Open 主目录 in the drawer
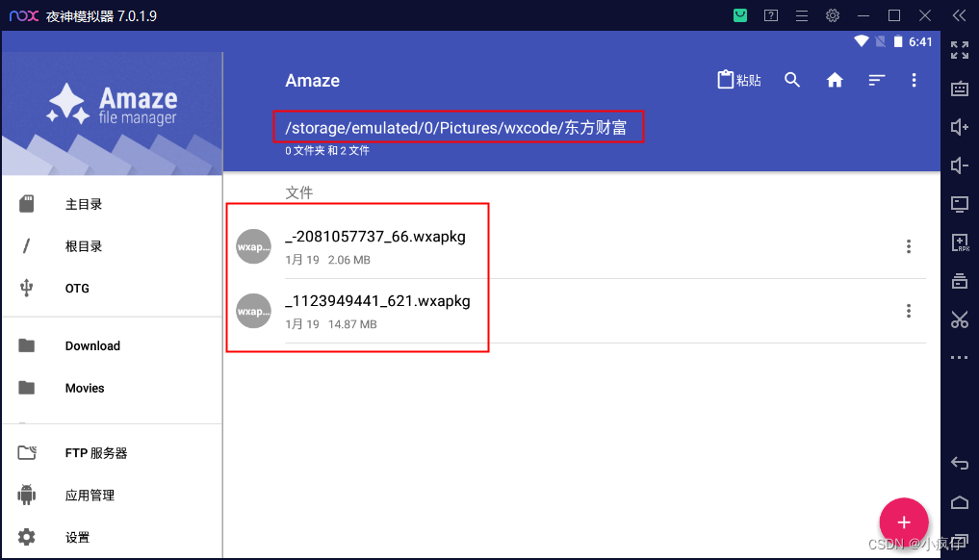This screenshot has width=979, height=560. click(x=113, y=204)
